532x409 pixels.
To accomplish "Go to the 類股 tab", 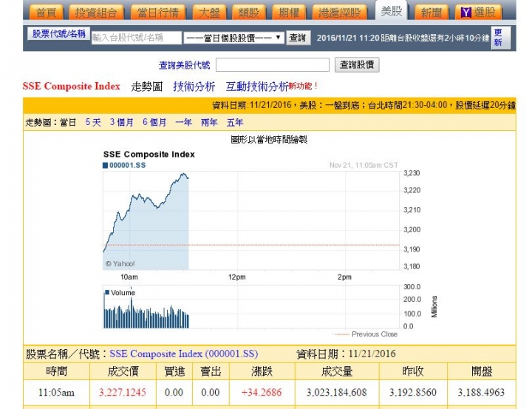I will 249,13.
